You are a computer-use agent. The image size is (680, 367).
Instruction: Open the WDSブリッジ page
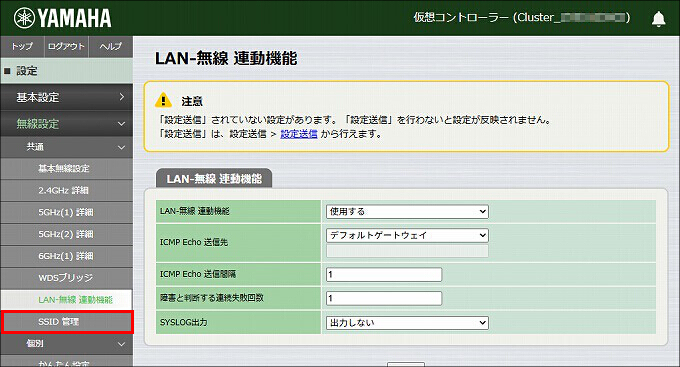point(66,278)
